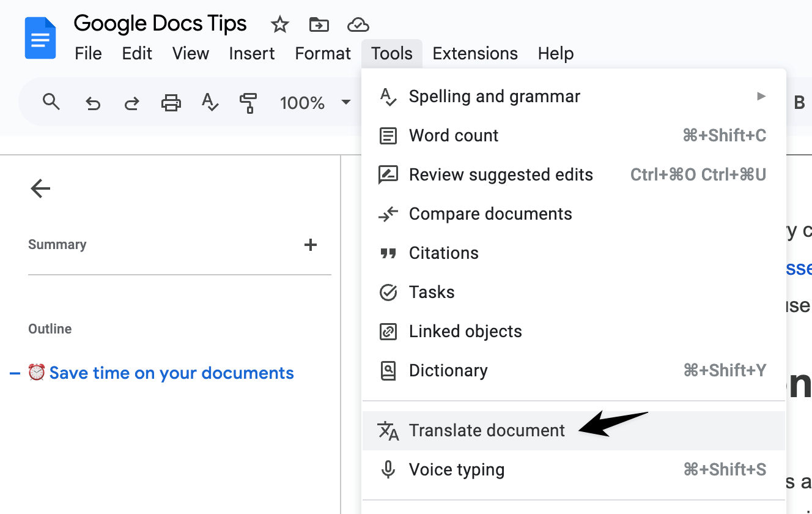Collapse the outline panel with back arrow
Image resolution: width=812 pixels, height=514 pixels.
click(40, 188)
